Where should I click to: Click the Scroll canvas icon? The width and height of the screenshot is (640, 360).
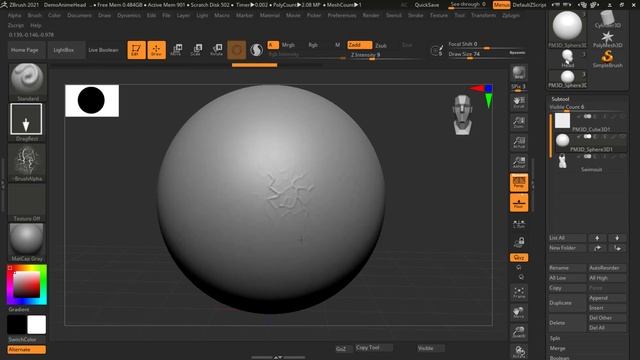[x=519, y=102]
